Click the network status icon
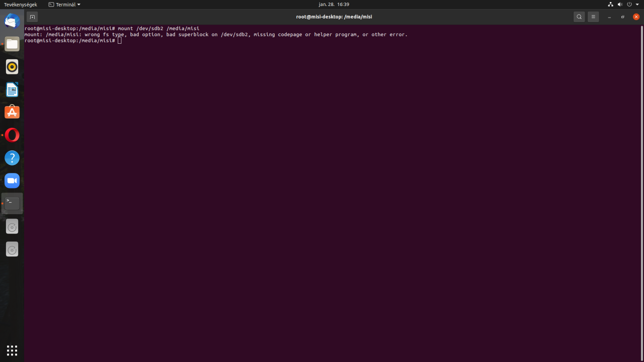 point(611,4)
